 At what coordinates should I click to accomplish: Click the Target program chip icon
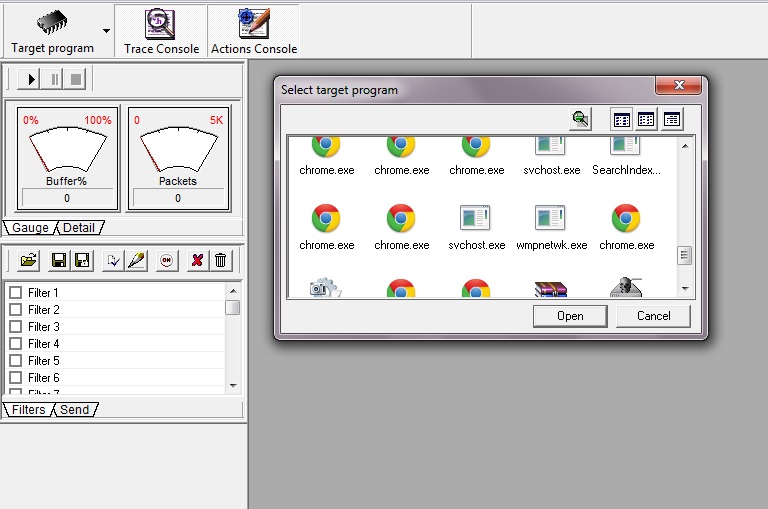point(51,23)
